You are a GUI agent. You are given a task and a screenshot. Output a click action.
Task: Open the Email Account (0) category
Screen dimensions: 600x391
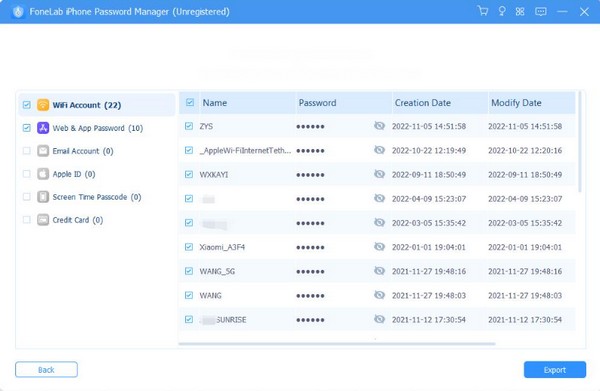[97, 151]
